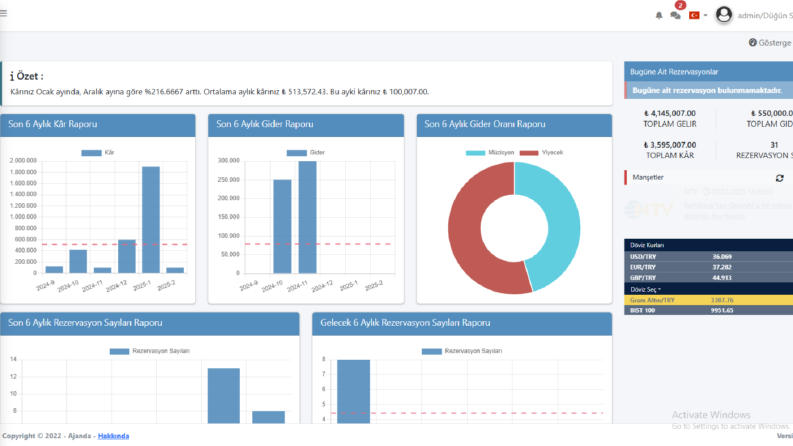Click the no reservations today notice

click(709, 90)
